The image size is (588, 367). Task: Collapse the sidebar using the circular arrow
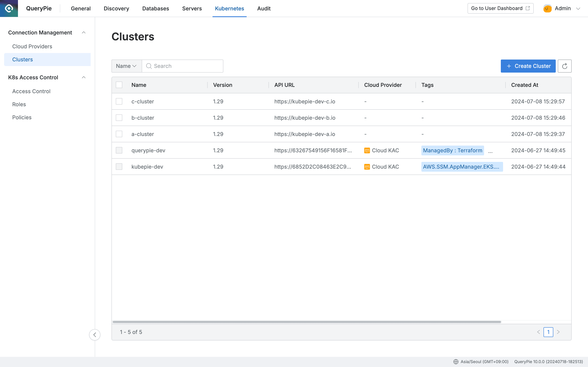95,335
